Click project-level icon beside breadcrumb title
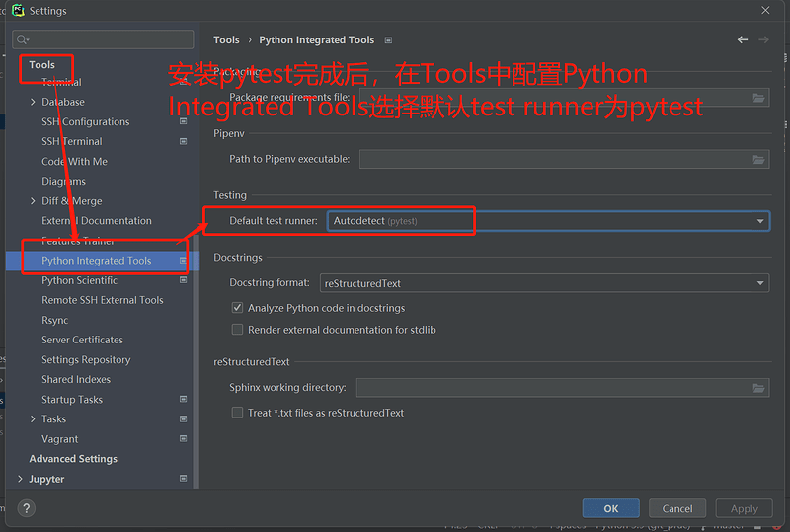The height and width of the screenshot is (532, 790). point(388,40)
